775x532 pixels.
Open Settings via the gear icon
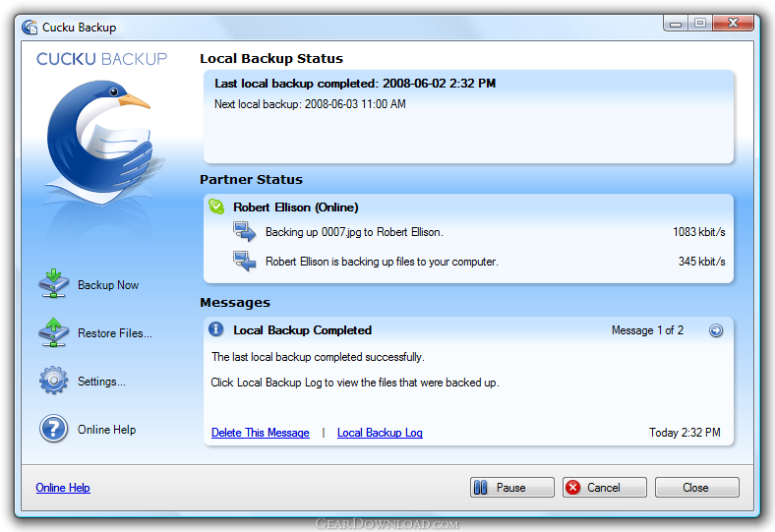(53, 381)
